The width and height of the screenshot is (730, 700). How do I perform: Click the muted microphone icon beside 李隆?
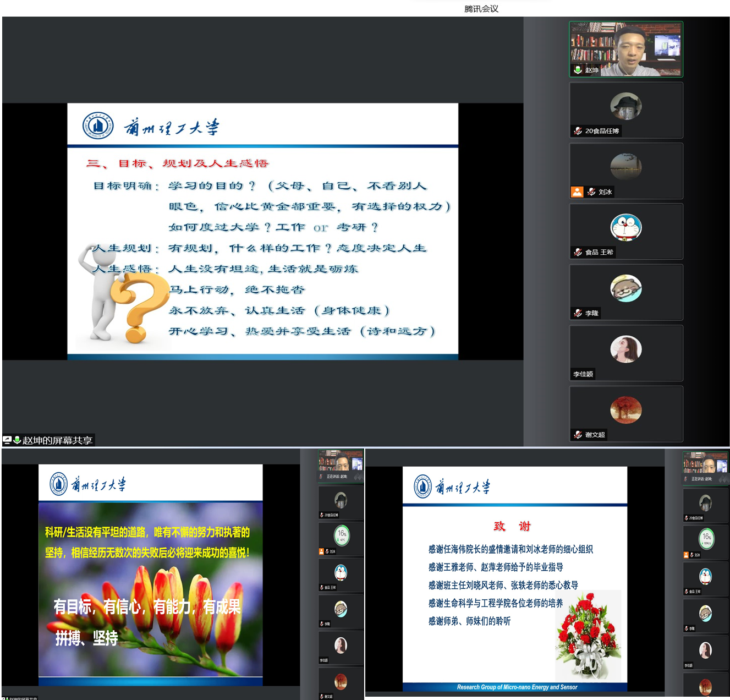point(578,313)
